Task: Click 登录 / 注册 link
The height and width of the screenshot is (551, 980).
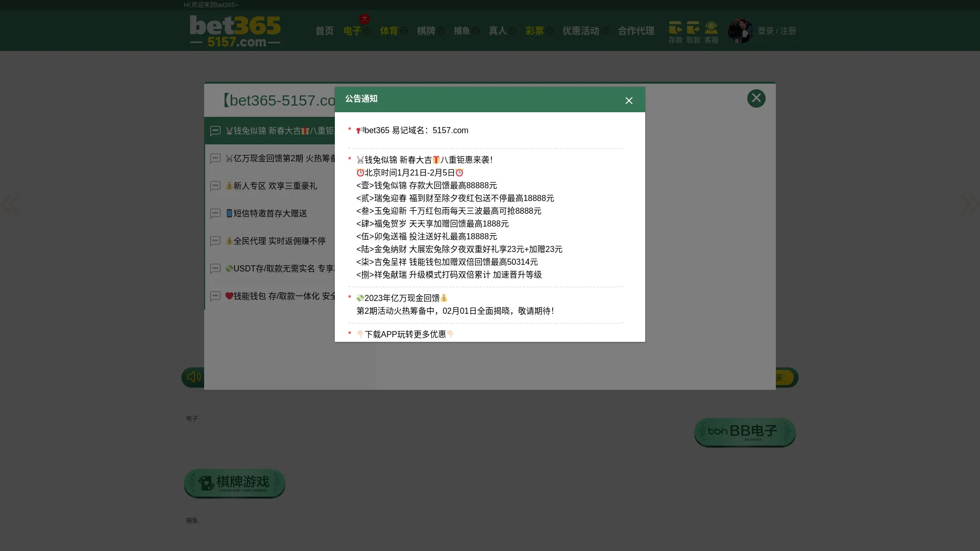Action: point(776,31)
